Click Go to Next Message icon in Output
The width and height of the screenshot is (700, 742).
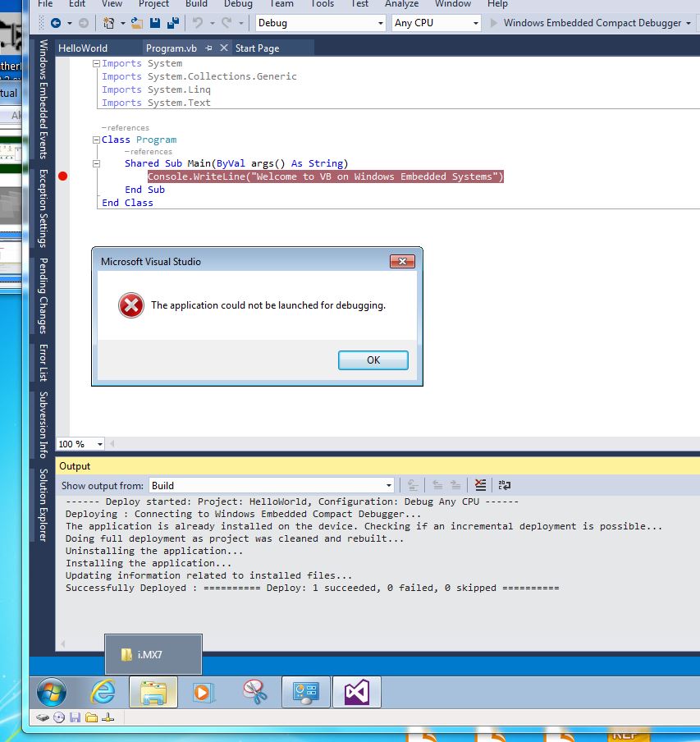[x=455, y=485]
